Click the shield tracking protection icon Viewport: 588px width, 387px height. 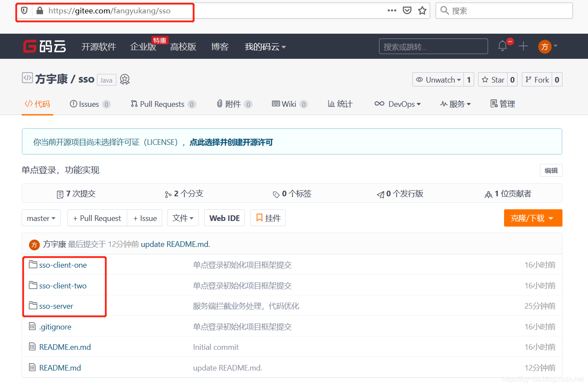click(24, 11)
